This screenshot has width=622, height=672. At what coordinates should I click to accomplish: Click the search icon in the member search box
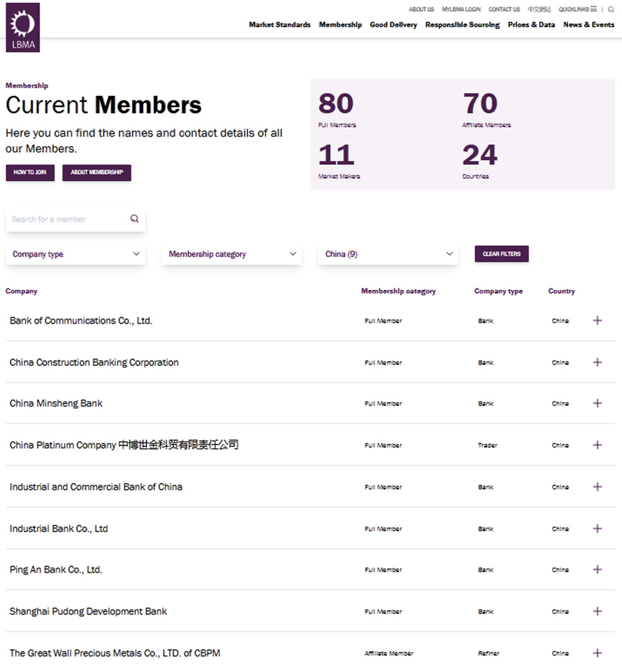point(134,219)
